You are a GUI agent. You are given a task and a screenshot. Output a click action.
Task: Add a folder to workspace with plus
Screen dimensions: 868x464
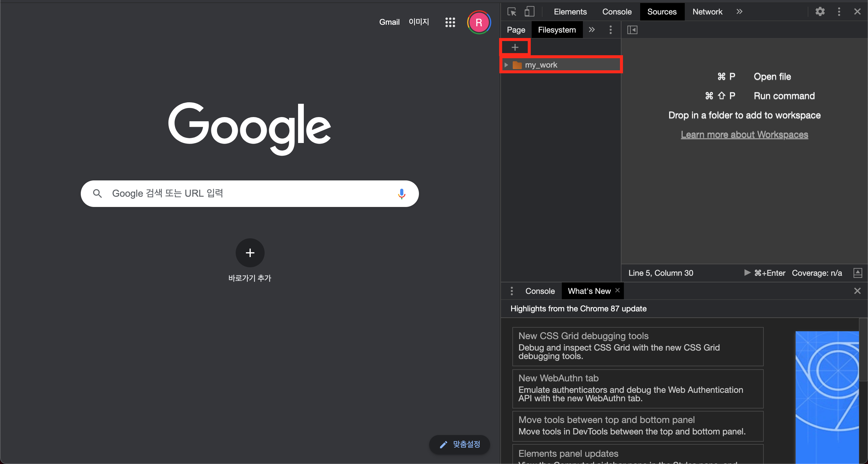coord(515,48)
